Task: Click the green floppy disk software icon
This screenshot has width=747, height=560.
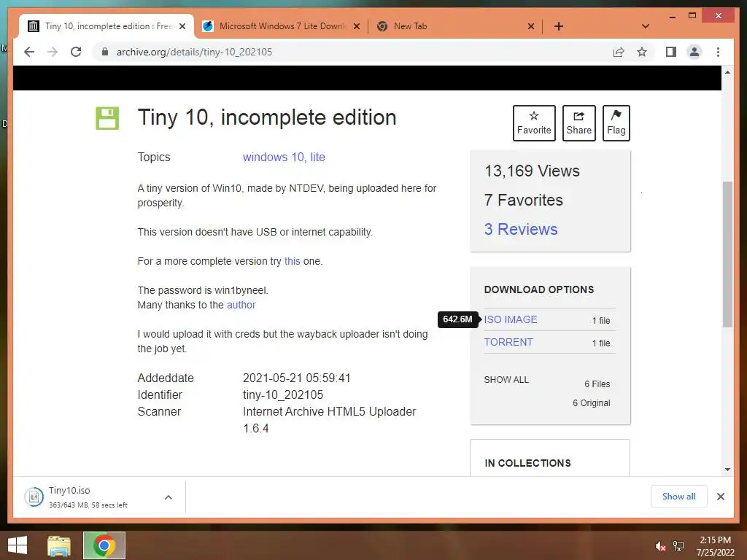Action: 107,118
